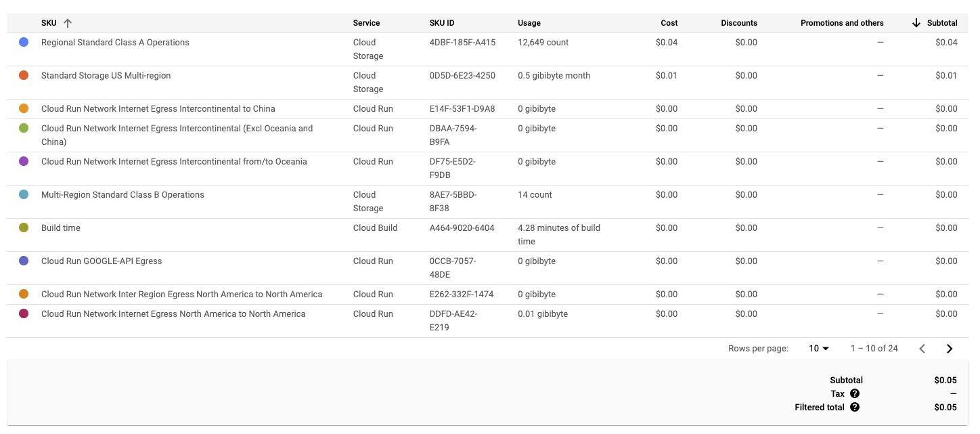Select Egress Intercontinental from/to Oceania SKU
This screenshot has height=434, width=980.
pyautogui.click(x=174, y=161)
